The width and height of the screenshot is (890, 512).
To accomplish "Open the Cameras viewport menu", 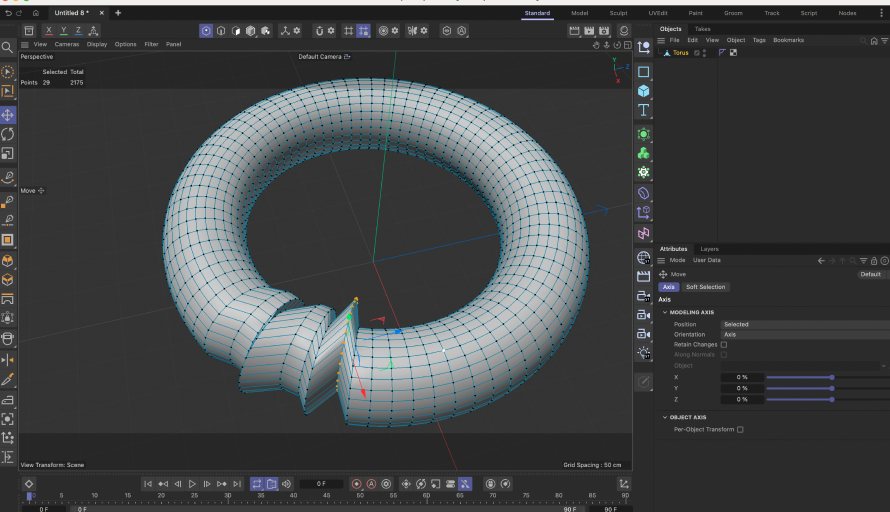I will click(66, 44).
